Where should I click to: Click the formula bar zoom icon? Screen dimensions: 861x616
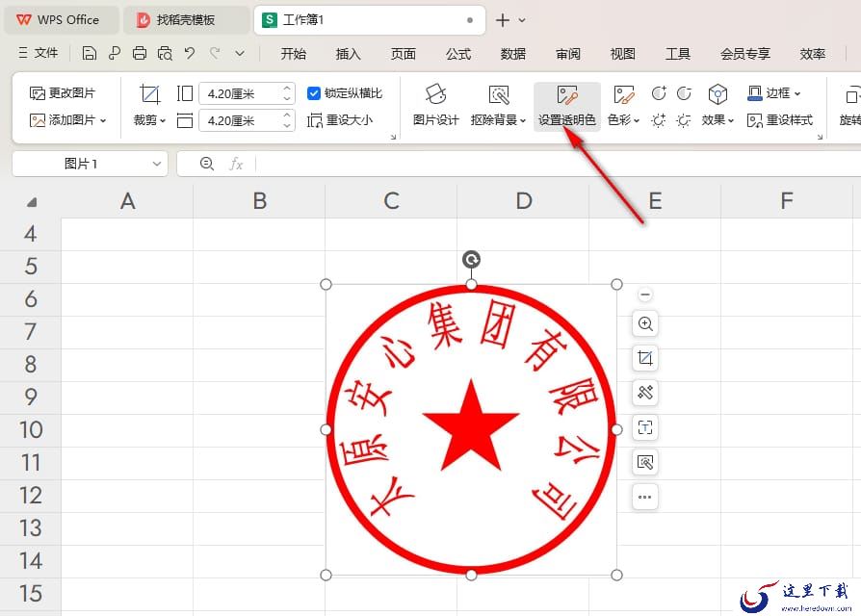[207, 164]
